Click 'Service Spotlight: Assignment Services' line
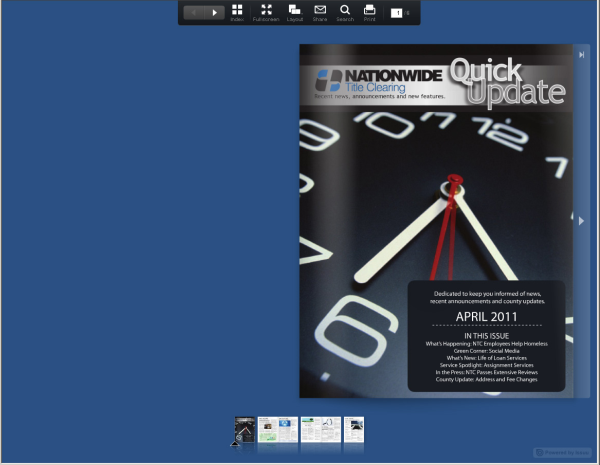 point(487,365)
